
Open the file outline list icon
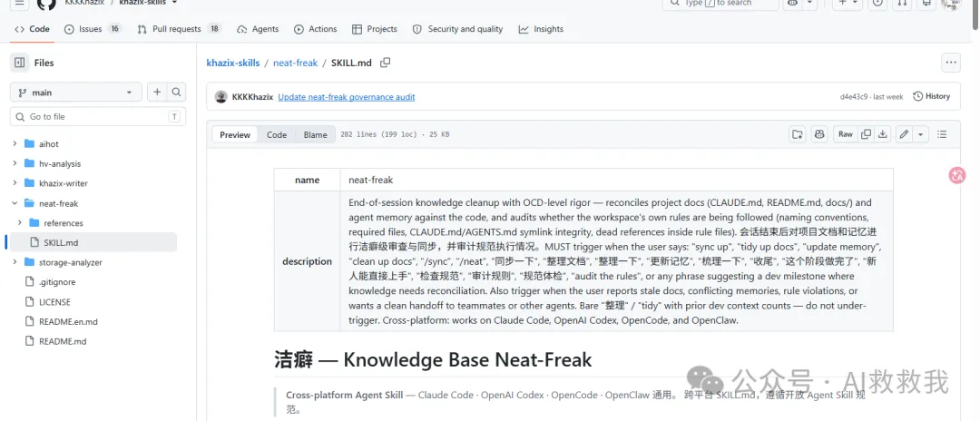943,134
